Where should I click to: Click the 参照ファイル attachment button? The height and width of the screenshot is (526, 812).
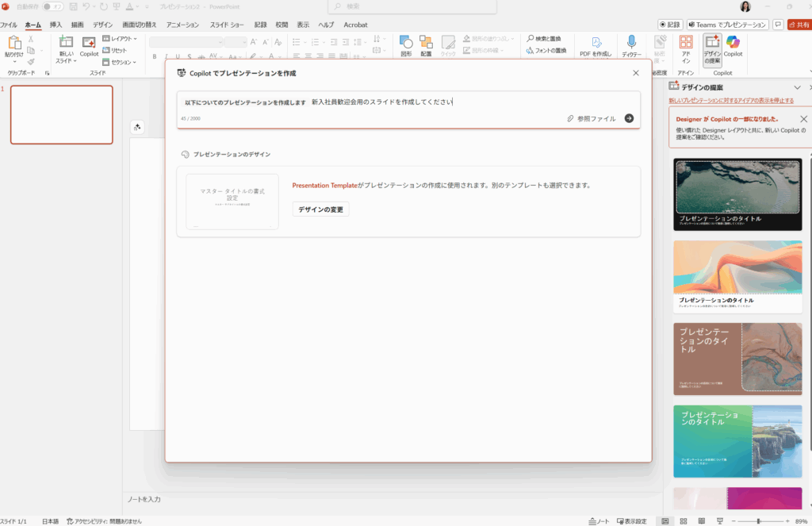click(x=592, y=118)
